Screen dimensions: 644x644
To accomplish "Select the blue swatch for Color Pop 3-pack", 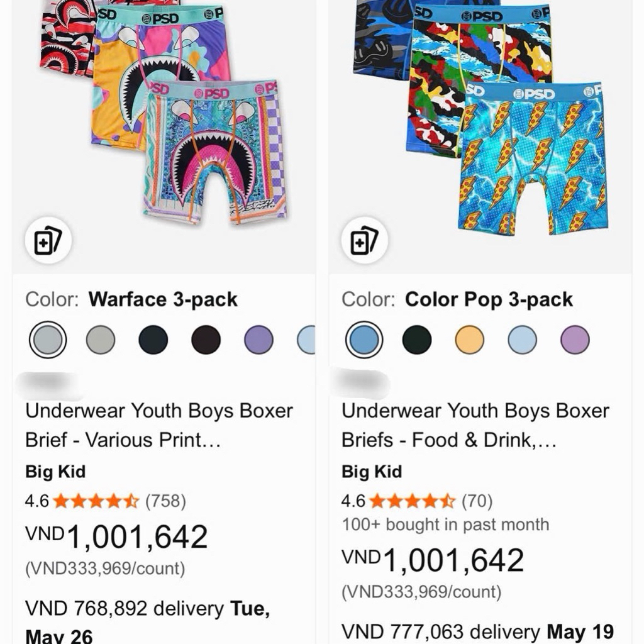I will tap(364, 340).
